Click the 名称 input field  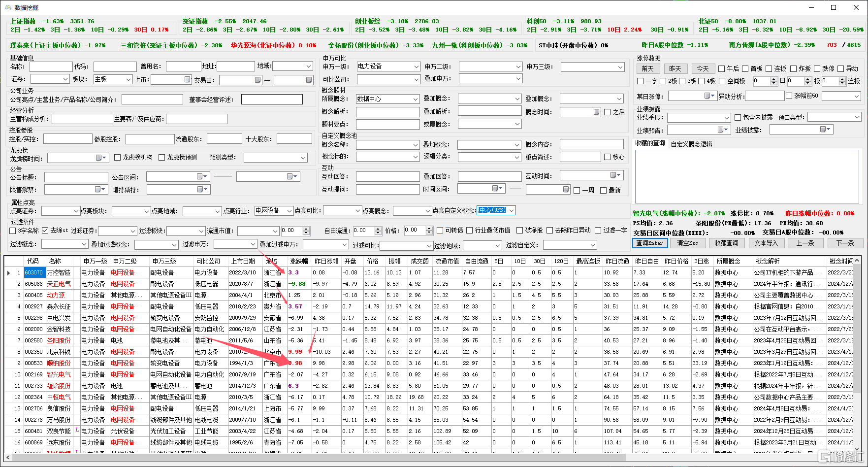[x=51, y=67]
